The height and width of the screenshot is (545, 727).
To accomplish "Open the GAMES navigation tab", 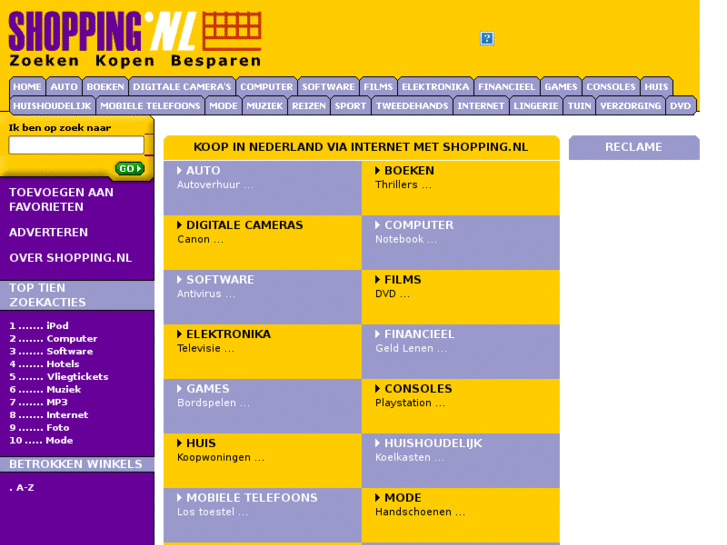I will coord(561,86).
